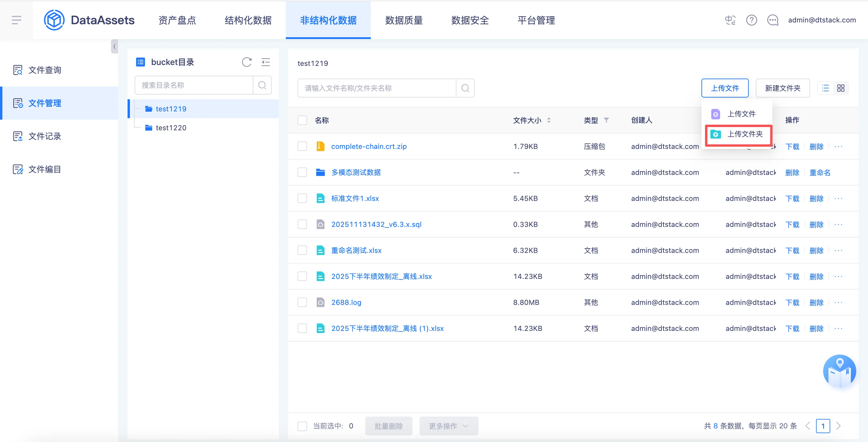
Task: Collapse the left sidebar with arrow handle
Action: click(114, 46)
